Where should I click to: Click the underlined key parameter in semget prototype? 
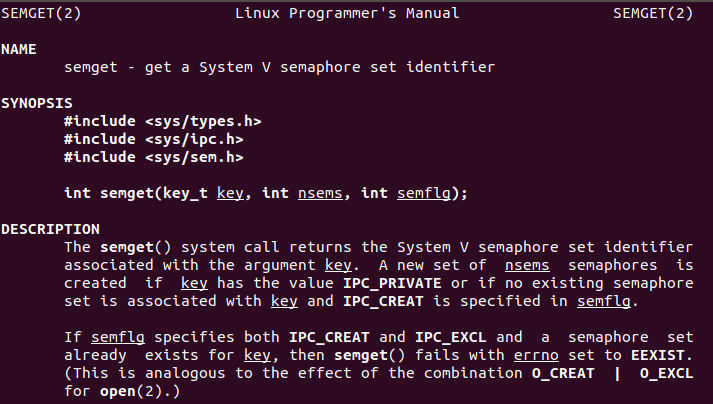[x=230, y=193]
